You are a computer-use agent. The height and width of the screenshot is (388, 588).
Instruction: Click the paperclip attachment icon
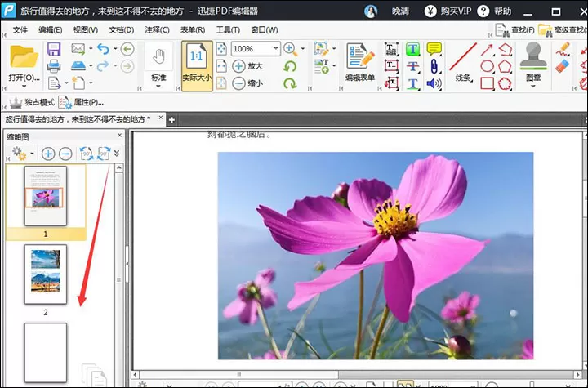[434, 66]
